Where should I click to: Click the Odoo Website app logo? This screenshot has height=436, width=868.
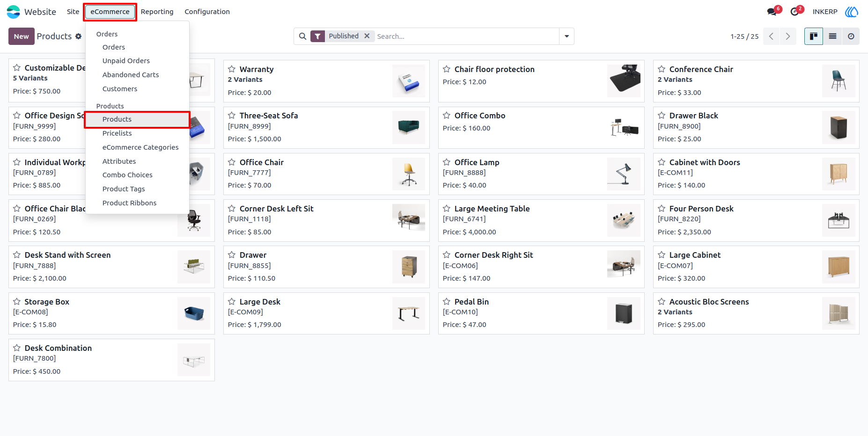[14, 12]
